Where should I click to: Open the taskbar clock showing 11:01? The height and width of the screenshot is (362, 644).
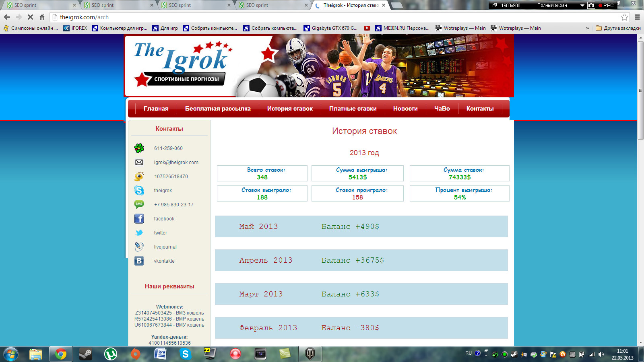[622, 354]
